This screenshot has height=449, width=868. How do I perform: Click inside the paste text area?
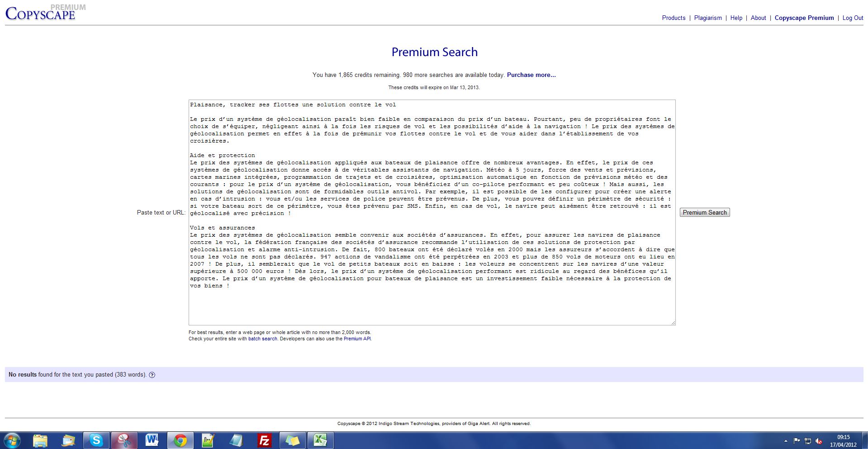pyautogui.click(x=432, y=303)
